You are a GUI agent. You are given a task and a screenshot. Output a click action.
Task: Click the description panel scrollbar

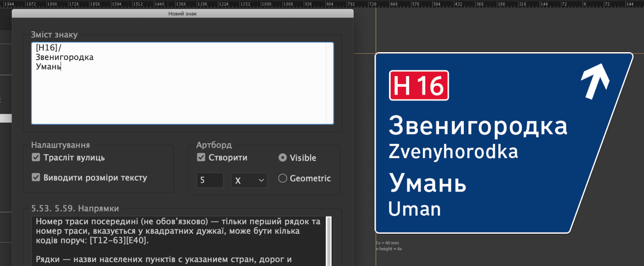[x=329, y=241]
